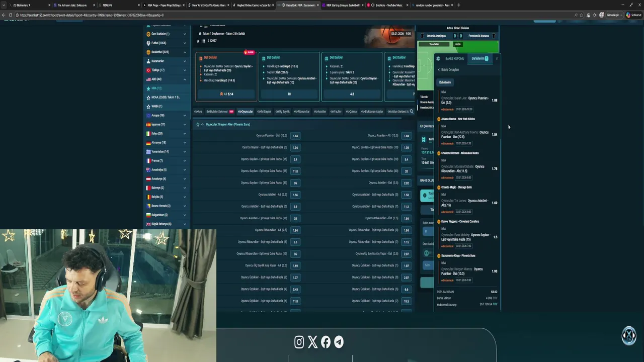Switch to the Ana market tab

click(x=198, y=112)
